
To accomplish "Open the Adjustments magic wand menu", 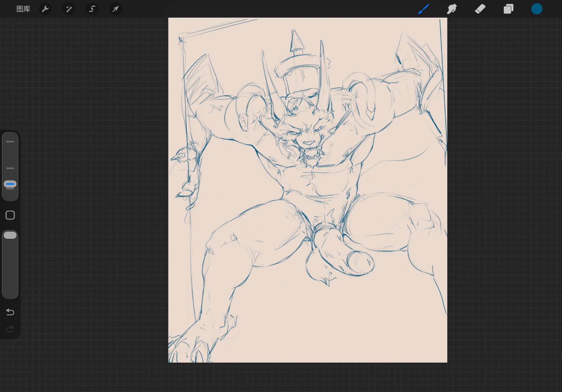I will 69,9.
